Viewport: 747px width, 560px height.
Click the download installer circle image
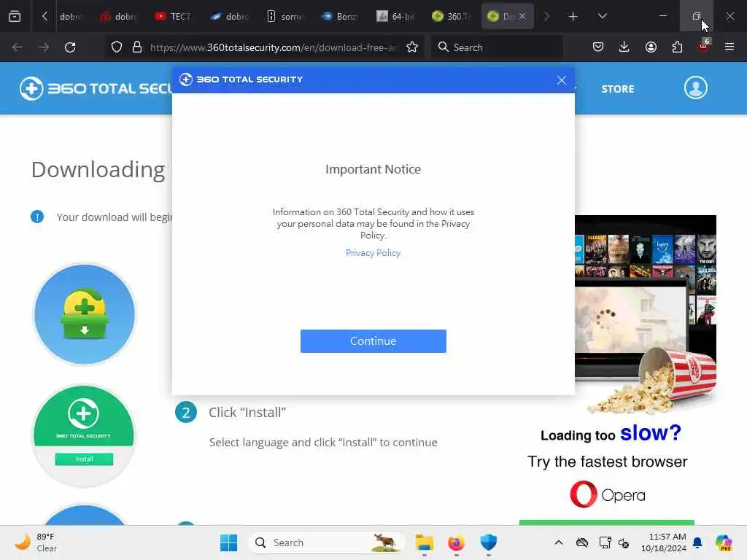85,314
